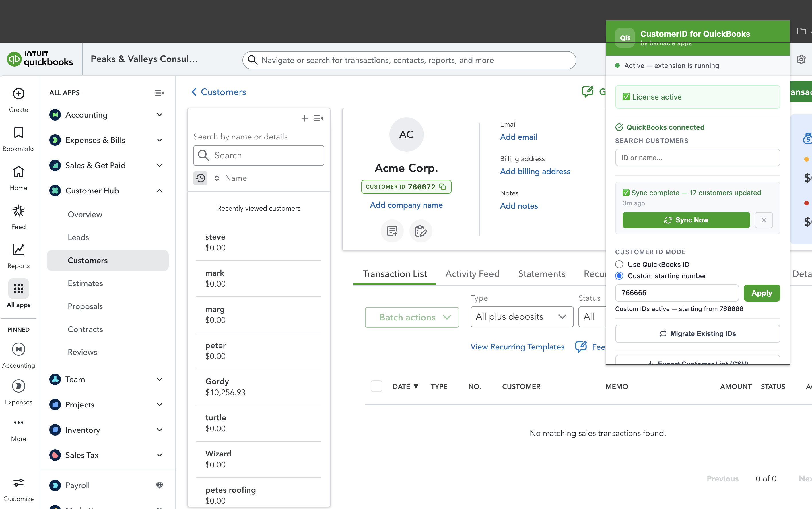This screenshot has height=509, width=812.
Task: Expand the Team section
Action: click(x=160, y=379)
